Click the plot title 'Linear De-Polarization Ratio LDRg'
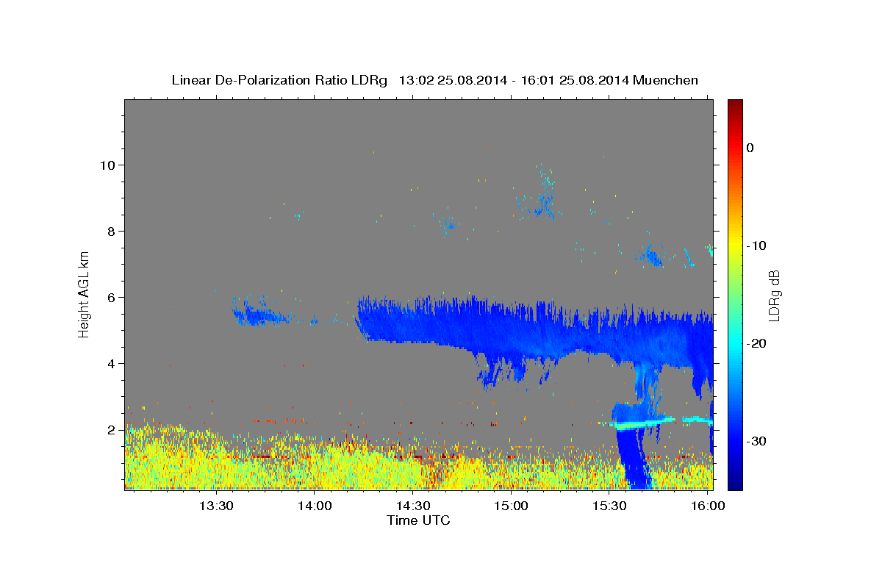Screen dimensions: 882x588 point(279,80)
